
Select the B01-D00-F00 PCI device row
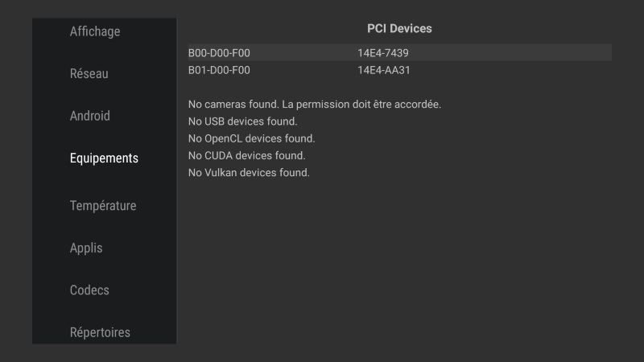[399, 70]
